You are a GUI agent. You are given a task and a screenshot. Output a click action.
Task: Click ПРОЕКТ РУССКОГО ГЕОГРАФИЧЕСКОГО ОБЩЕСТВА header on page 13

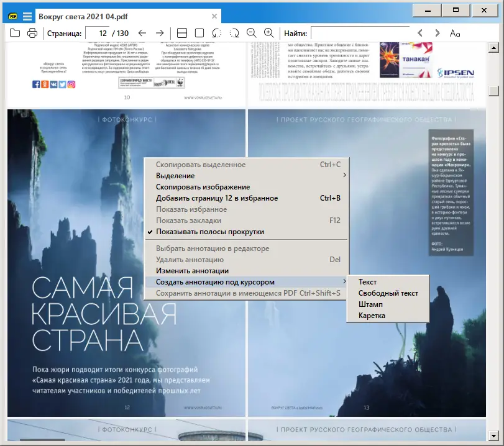(366, 119)
